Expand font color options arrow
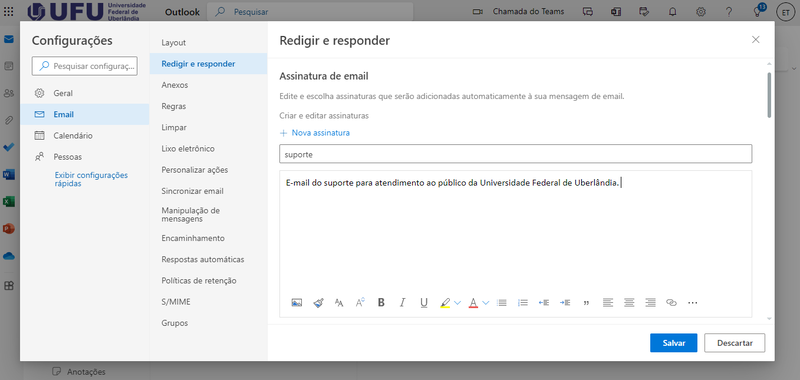800x380 pixels. pyautogui.click(x=486, y=302)
